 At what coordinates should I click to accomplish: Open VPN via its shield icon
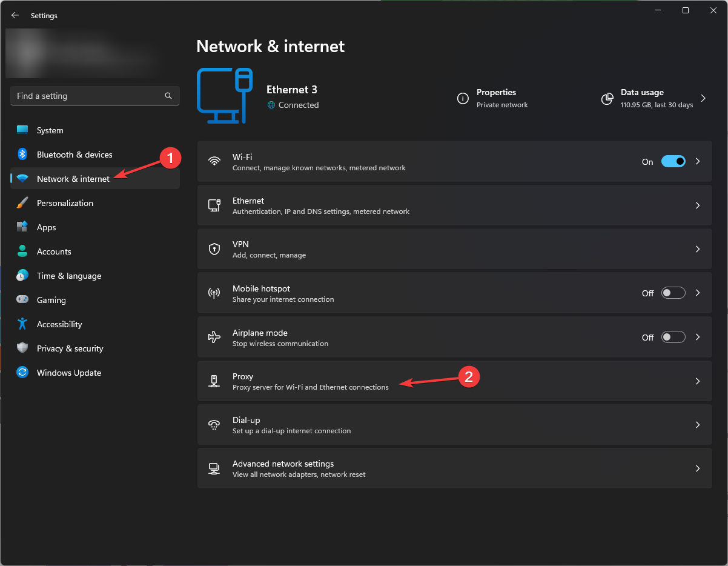click(214, 248)
